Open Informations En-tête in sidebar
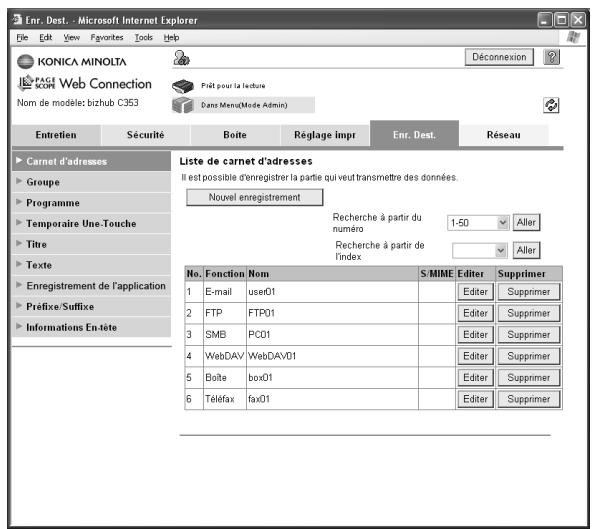The width and height of the screenshot is (595, 529). (91, 327)
